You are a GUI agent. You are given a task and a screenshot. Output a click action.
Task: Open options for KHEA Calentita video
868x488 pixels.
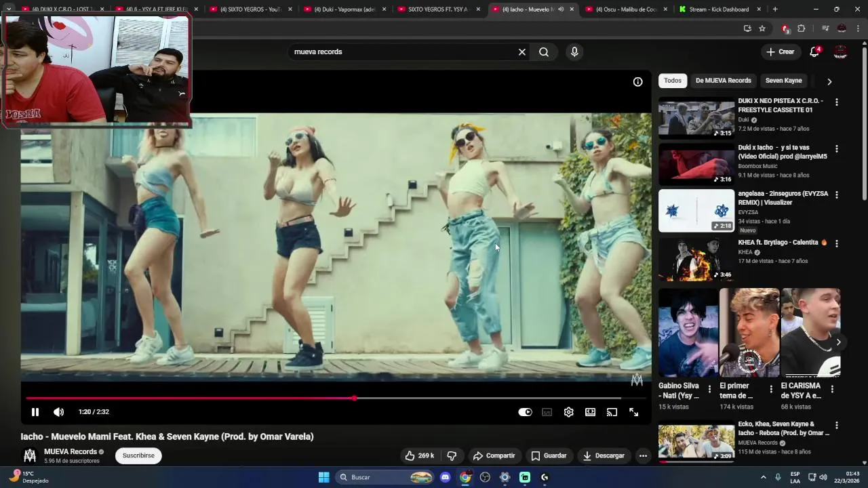tap(836, 243)
